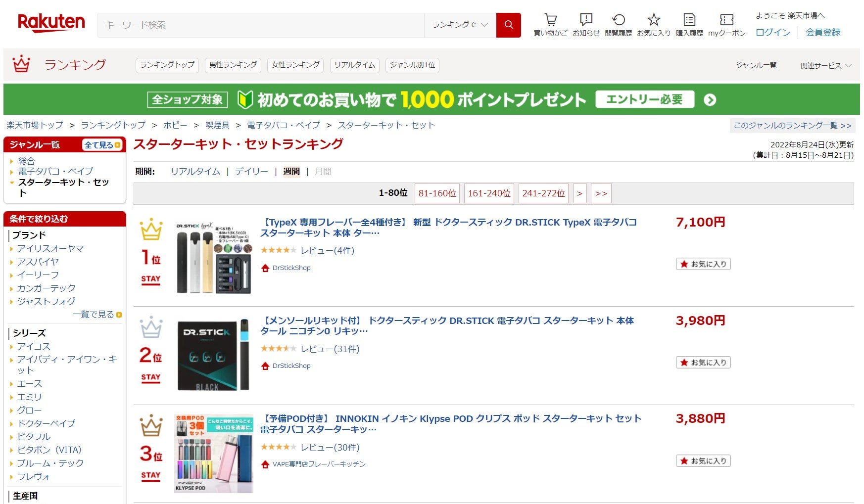Add rank 3 item to お気に入り
This screenshot has width=864, height=504.
point(703,461)
